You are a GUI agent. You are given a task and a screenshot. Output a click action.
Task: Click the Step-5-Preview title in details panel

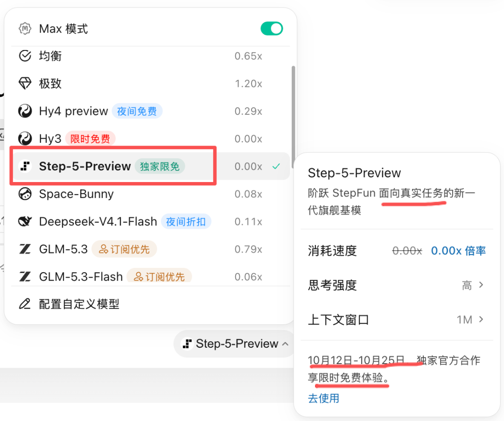tap(354, 173)
